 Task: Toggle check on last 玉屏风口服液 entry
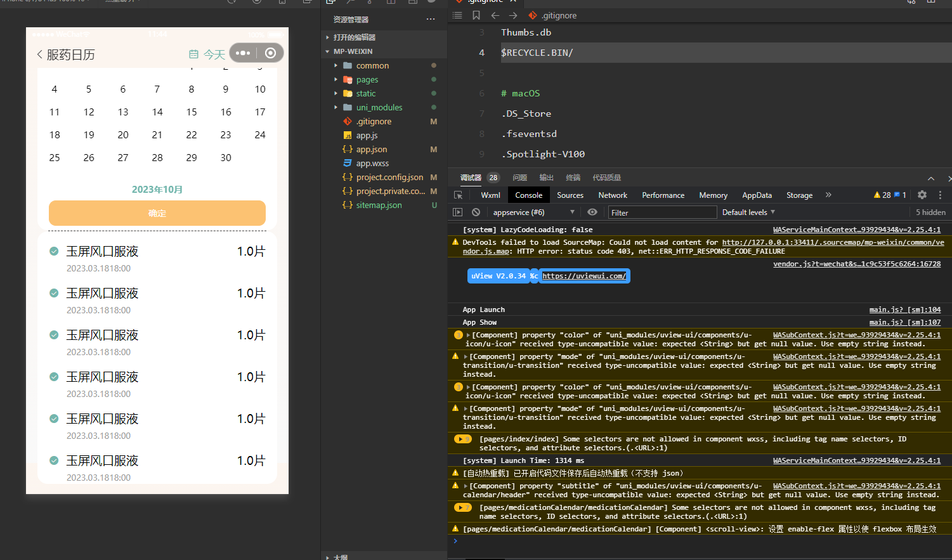point(54,460)
